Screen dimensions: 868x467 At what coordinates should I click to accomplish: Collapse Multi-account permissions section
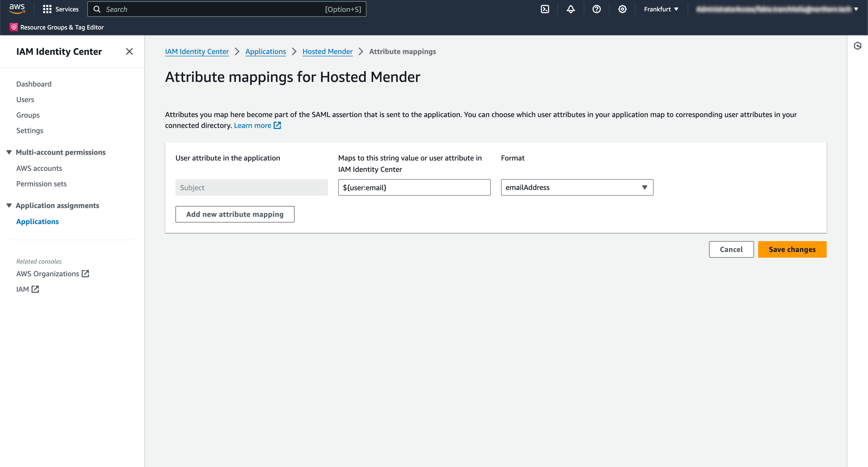pos(9,152)
